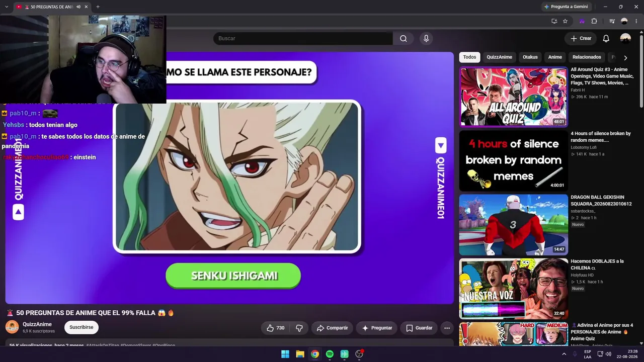This screenshot has height=362, width=644.
Task: Open Spotify from the taskbar
Action: pos(330,354)
